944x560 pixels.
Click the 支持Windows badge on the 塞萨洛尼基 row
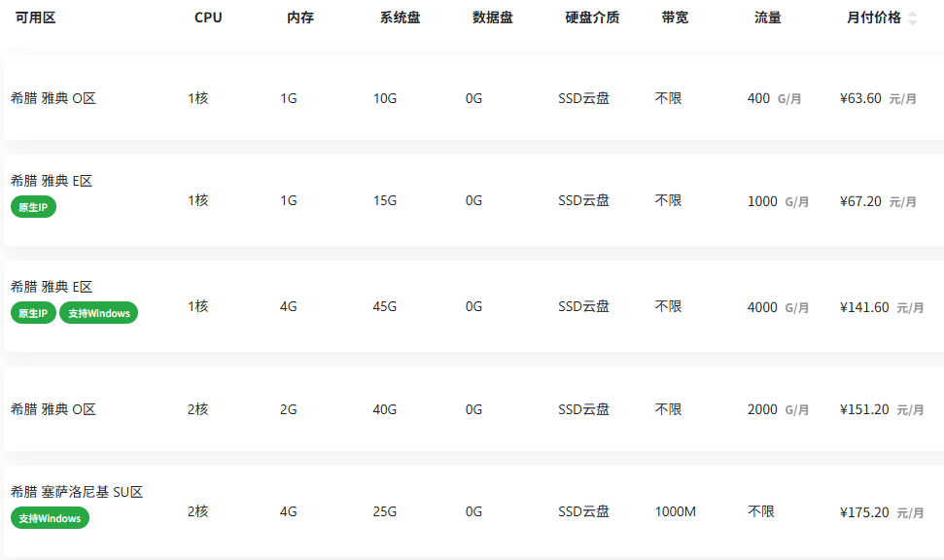point(50,518)
